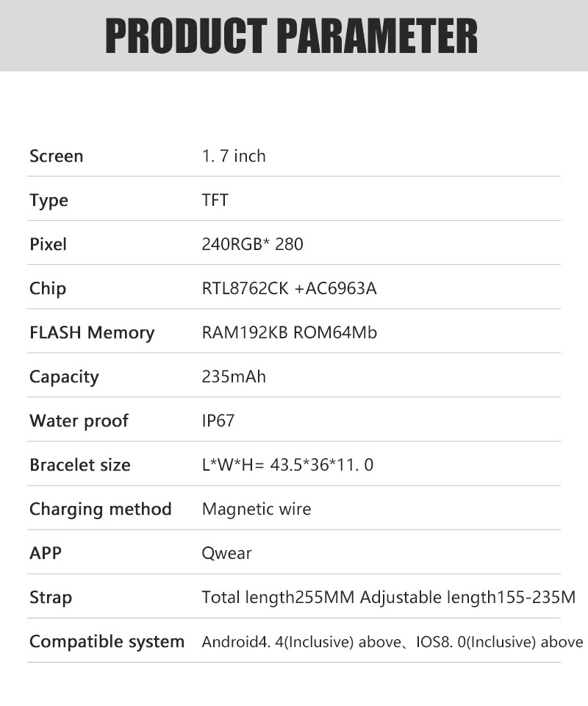
Task: Click the bracelet size L*W*H value
Action: pos(287,465)
